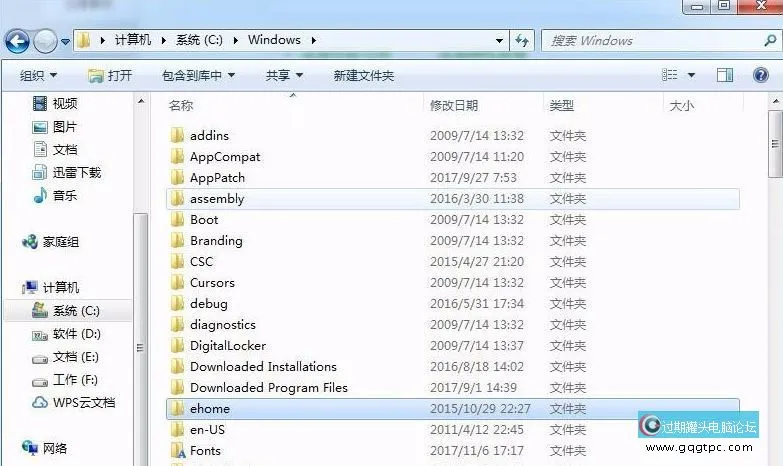
Task: Expand the arrow after 系统 (C:) in breadcrumb
Action: click(x=235, y=40)
